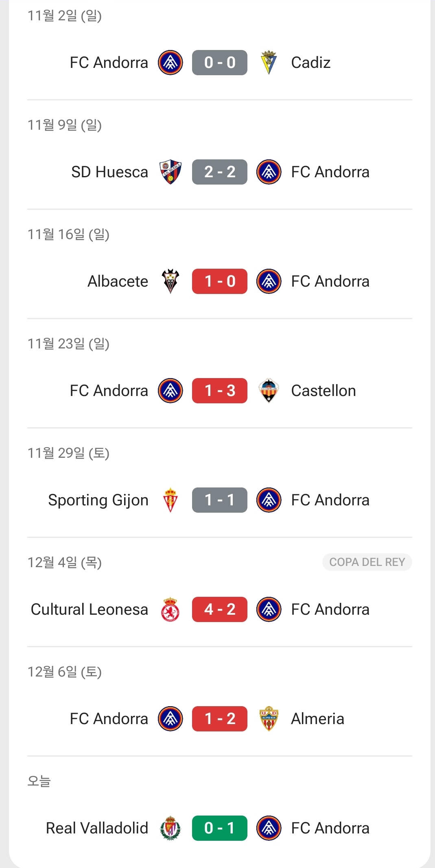Click the Albacete club crest
The image size is (435, 868).
[171, 281]
